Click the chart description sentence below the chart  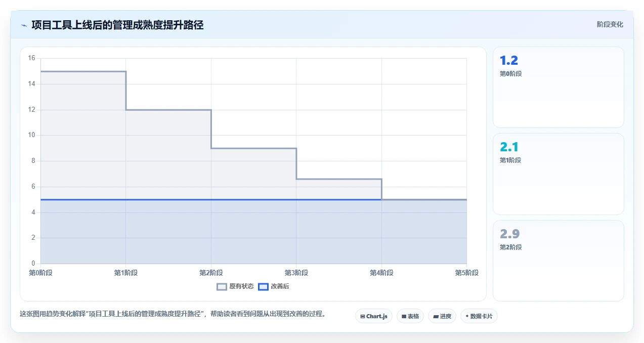click(173, 314)
